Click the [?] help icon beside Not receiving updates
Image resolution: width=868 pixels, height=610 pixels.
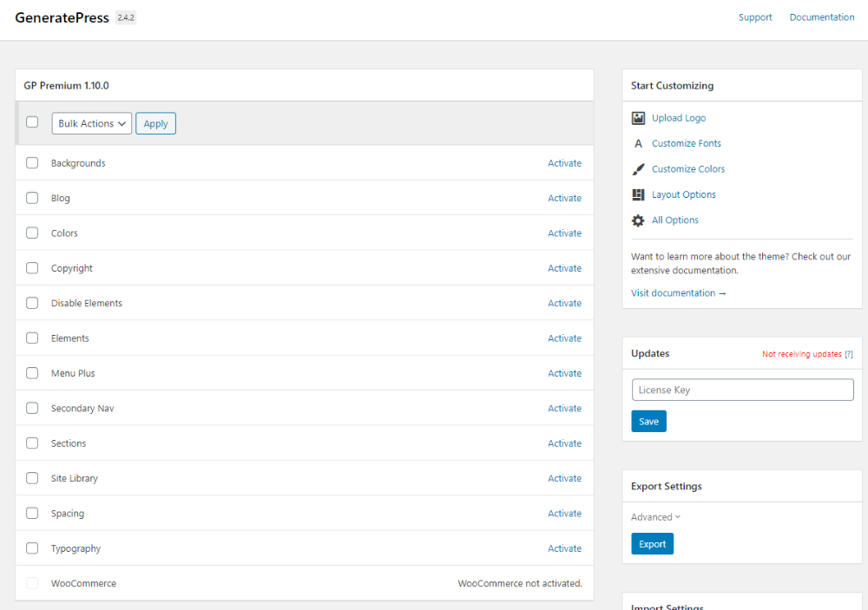pyautogui.click(x=849, y=354)
